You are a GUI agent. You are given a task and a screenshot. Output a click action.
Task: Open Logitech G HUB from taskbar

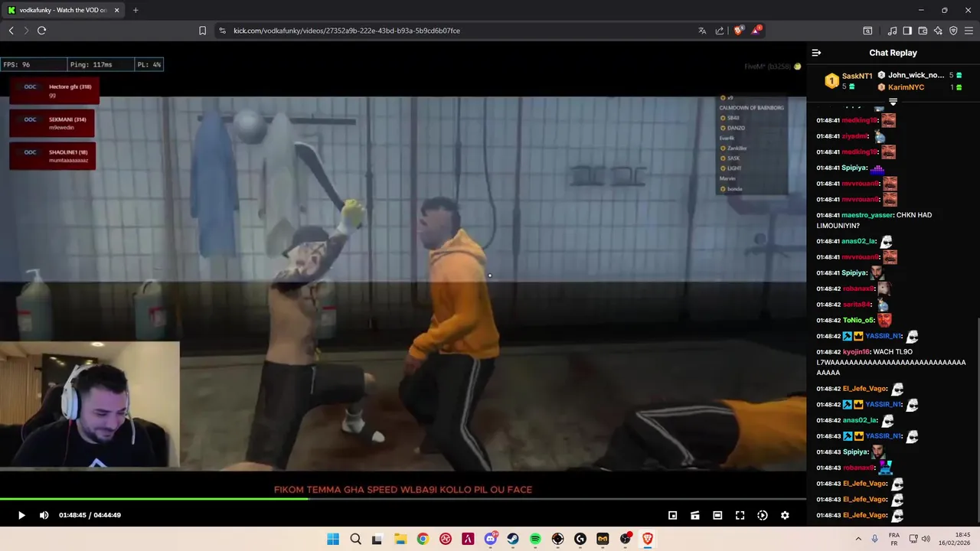pos(580,539)
